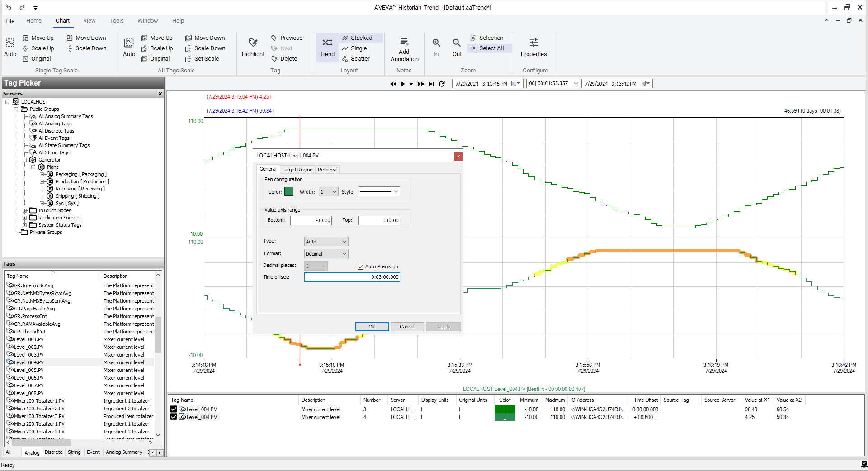Select the Discrete tag filter tab
Screen dimensions: 868x471
click(54, 452)
